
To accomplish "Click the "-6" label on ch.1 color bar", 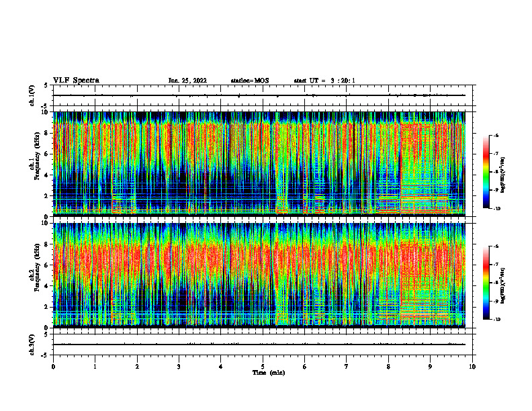I will pos(496,136).
